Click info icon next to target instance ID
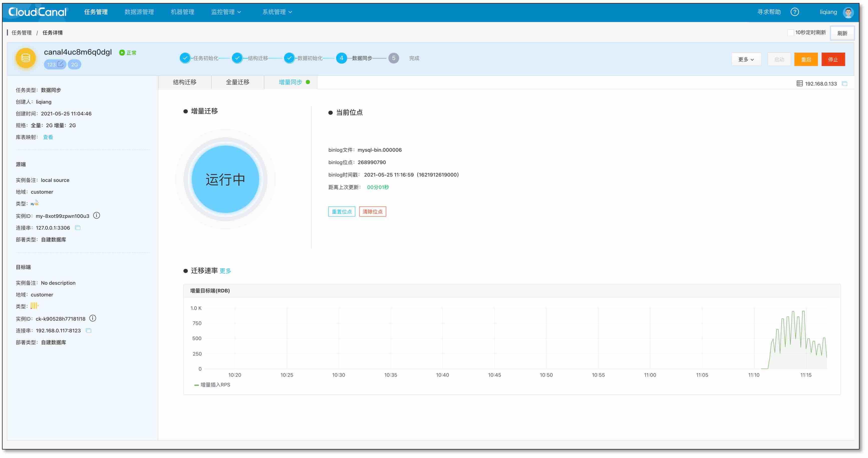The width and height of the screenshot is (868, 458). pos(93,318)
